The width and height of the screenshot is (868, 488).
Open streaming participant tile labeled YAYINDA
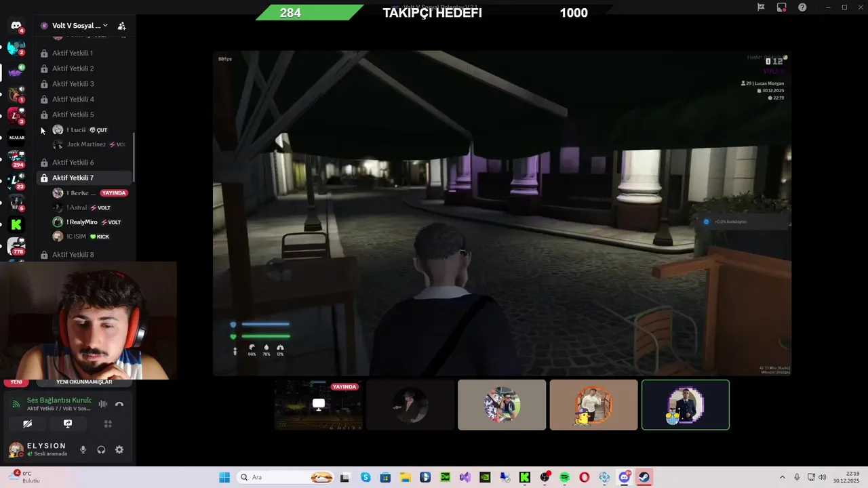coord(319,405)
